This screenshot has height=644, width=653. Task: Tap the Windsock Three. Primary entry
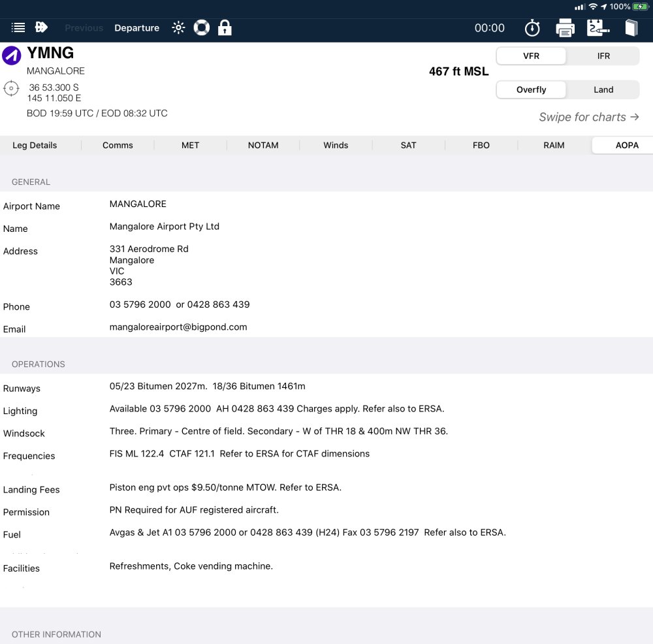pos(279,431)
